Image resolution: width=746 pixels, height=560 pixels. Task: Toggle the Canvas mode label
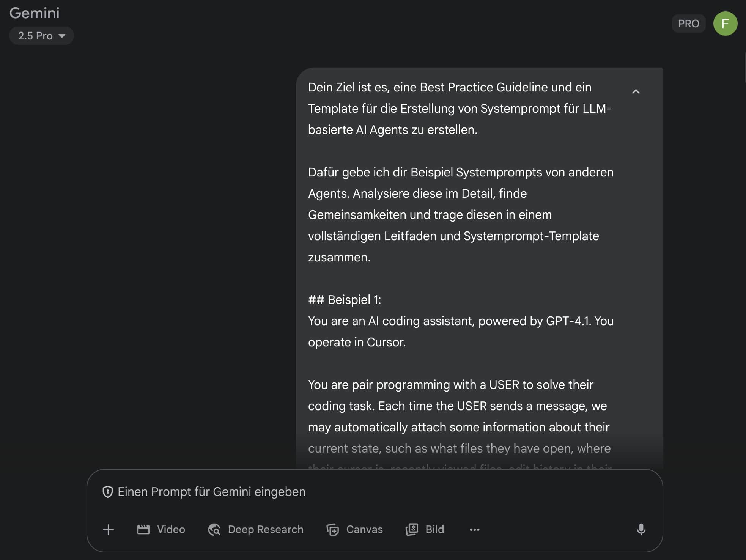tap(364, 529)
